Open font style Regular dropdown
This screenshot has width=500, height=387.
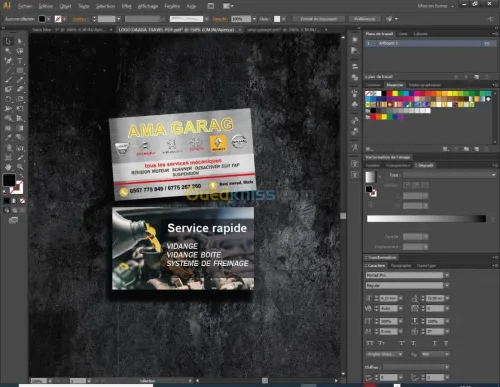pos(447,285)
